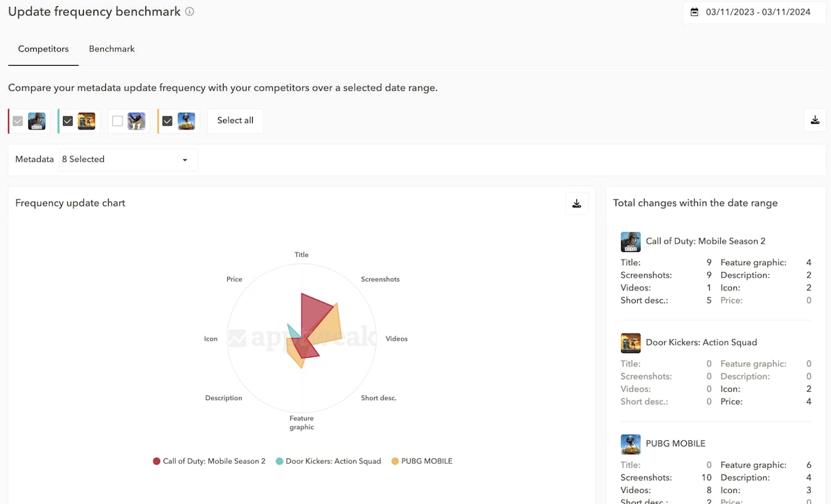Download the Frequency update chart

(576, 204)
